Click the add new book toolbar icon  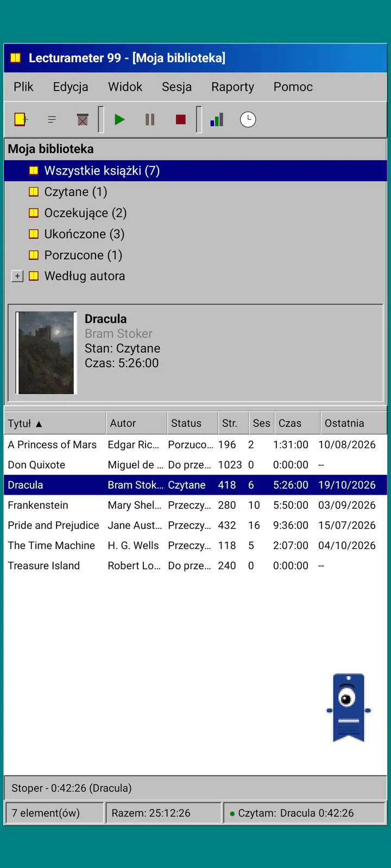[21, 119]
